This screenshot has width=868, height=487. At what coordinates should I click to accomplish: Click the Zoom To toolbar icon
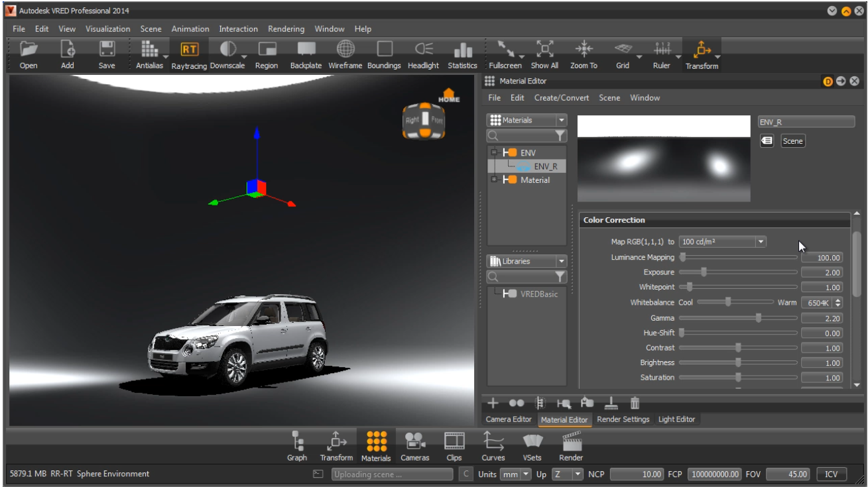point(584,54)
